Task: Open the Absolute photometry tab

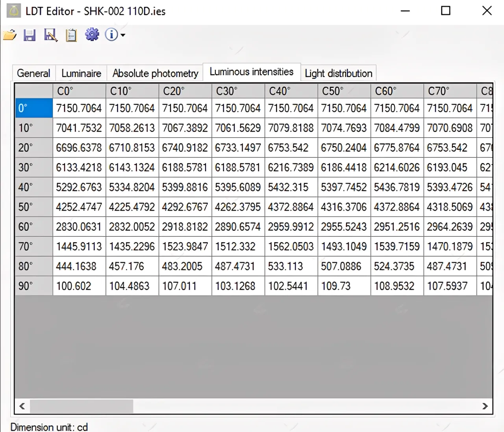Action: [155, 73]
